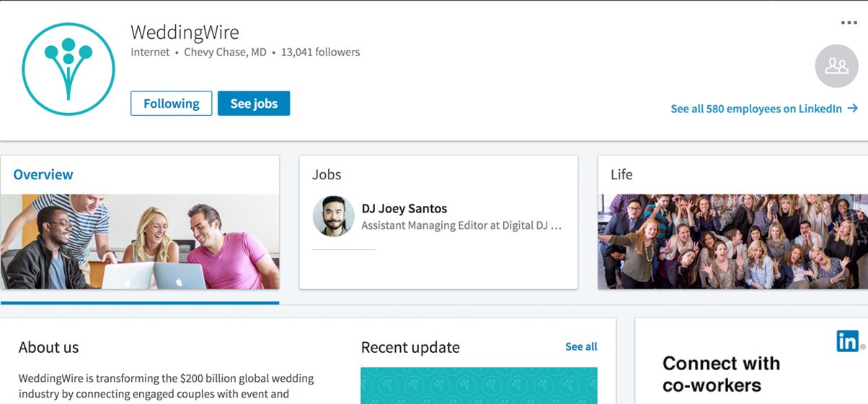Click the Overview team photo thumbnail

pyautogui.click(x=140, y=241)
